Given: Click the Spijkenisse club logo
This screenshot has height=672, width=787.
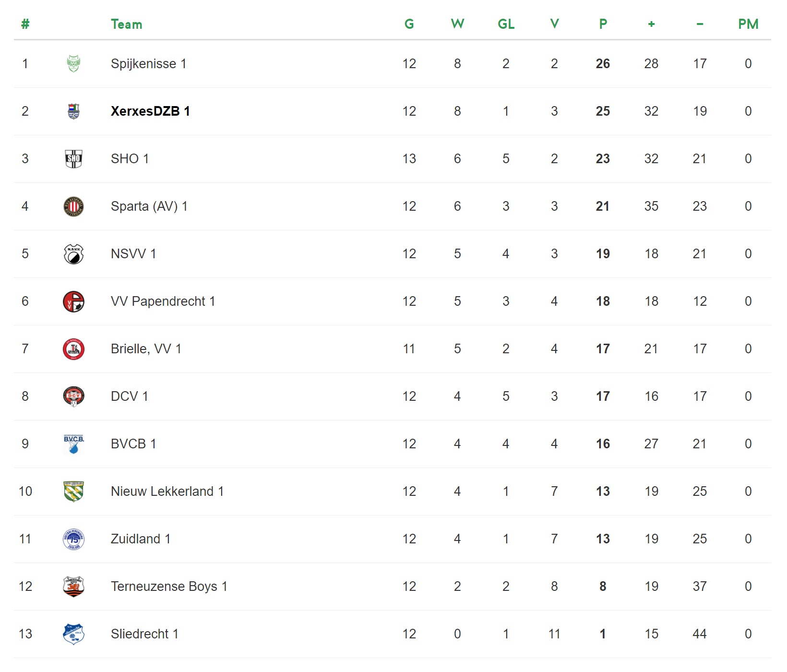Looking at the screenshot, I should click(73, 63).
